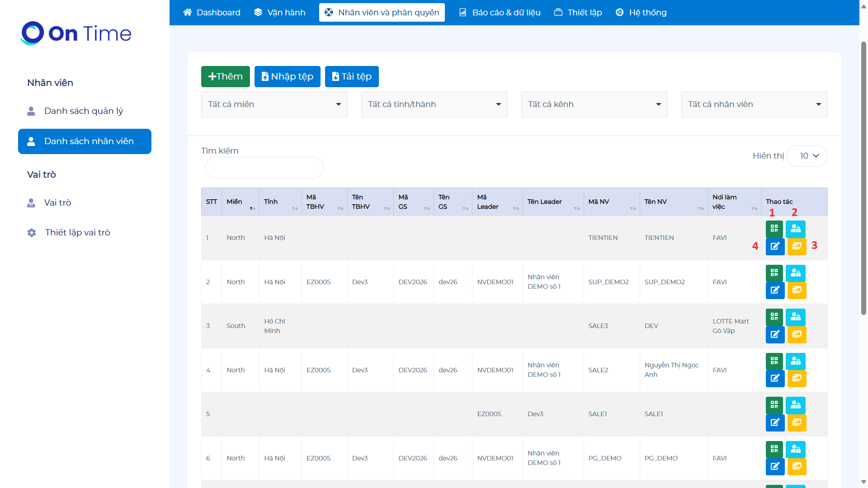Open Hiển thị rows-per-page selector
The image size is (868, 488).
(807, 156)
